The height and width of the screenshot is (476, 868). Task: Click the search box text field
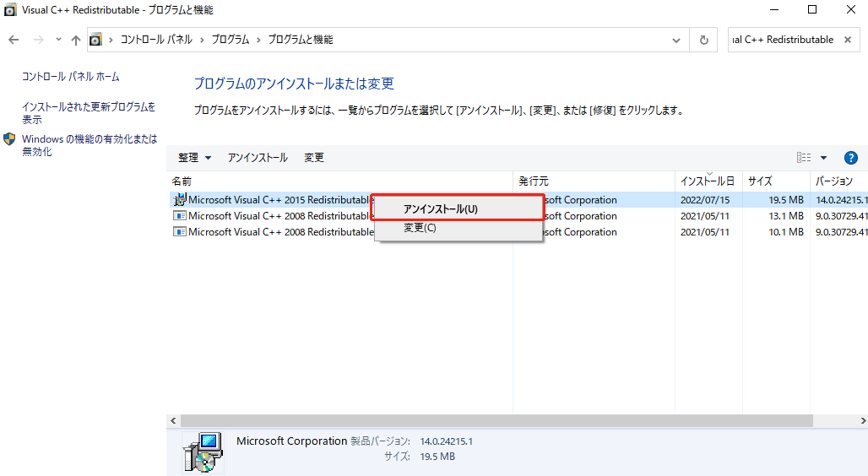coord(783,40)
